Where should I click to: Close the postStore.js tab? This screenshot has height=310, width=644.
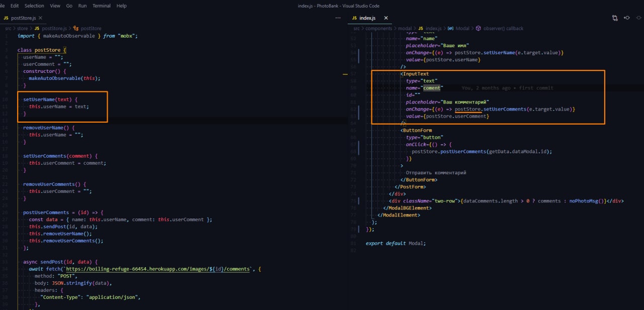[41, 18]
